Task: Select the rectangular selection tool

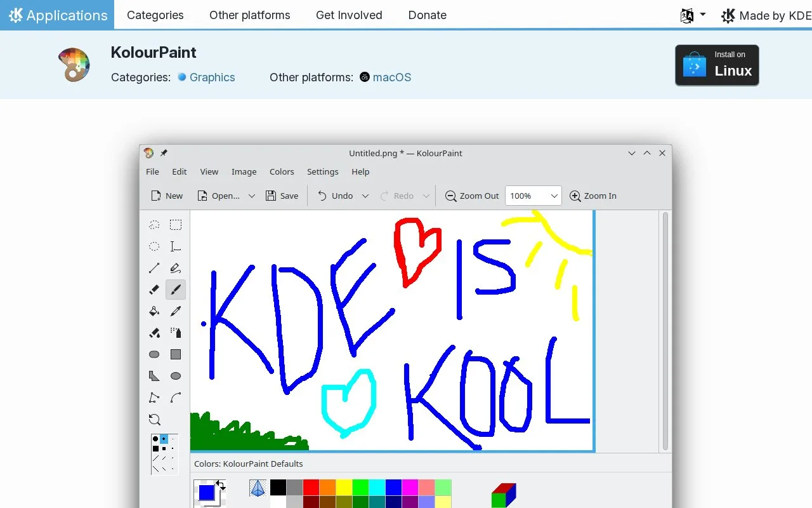Action: click(x=176, y=225)
